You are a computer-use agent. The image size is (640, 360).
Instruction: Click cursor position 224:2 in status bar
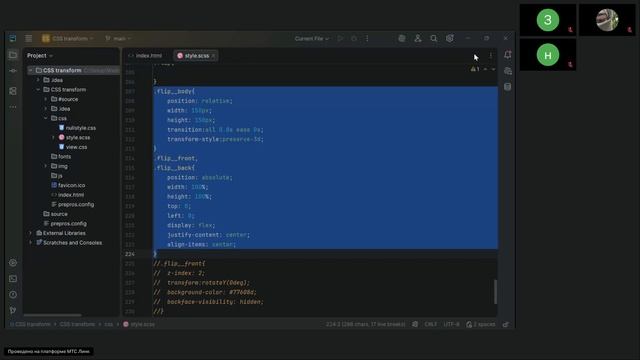tap(365, 324)
